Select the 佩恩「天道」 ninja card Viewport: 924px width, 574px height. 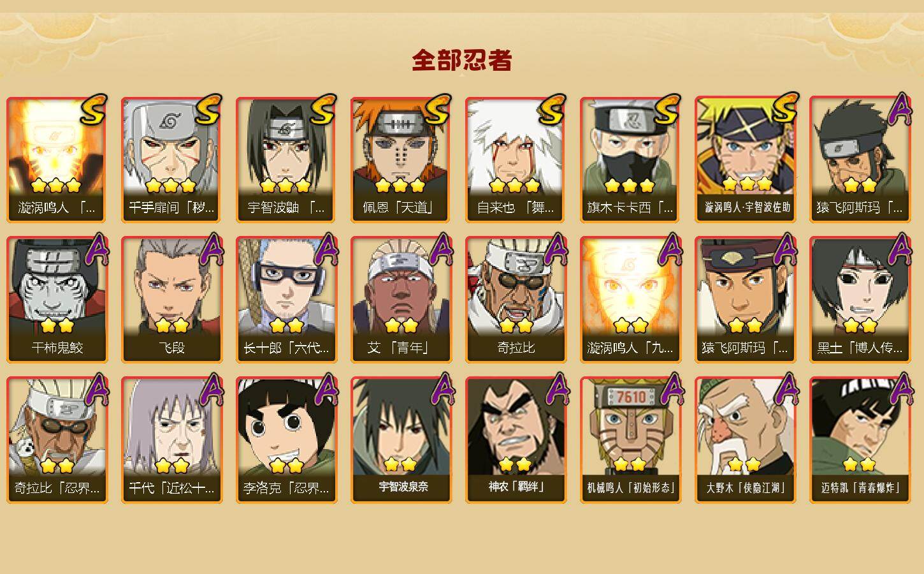(401, 159)
